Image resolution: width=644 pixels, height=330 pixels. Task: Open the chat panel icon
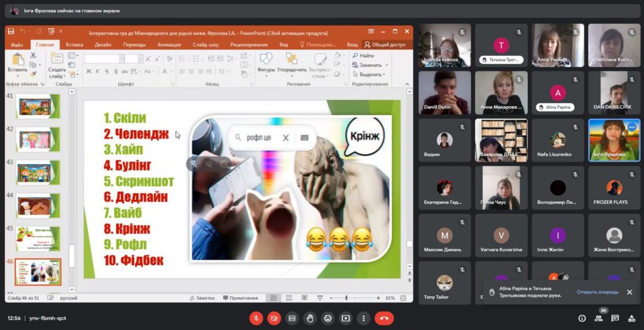(x=615, y=318)
